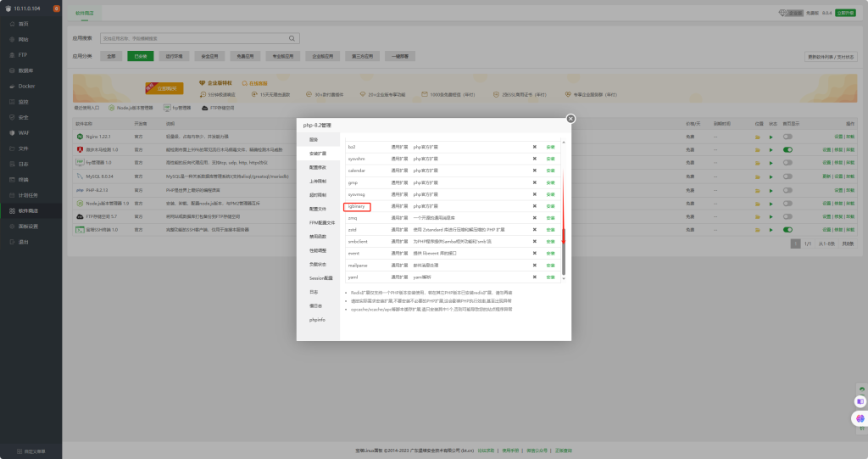
Task: Open 自定义菜单 at the sidebar bottom
Action: pyautogui.click(x=31, y=451)
